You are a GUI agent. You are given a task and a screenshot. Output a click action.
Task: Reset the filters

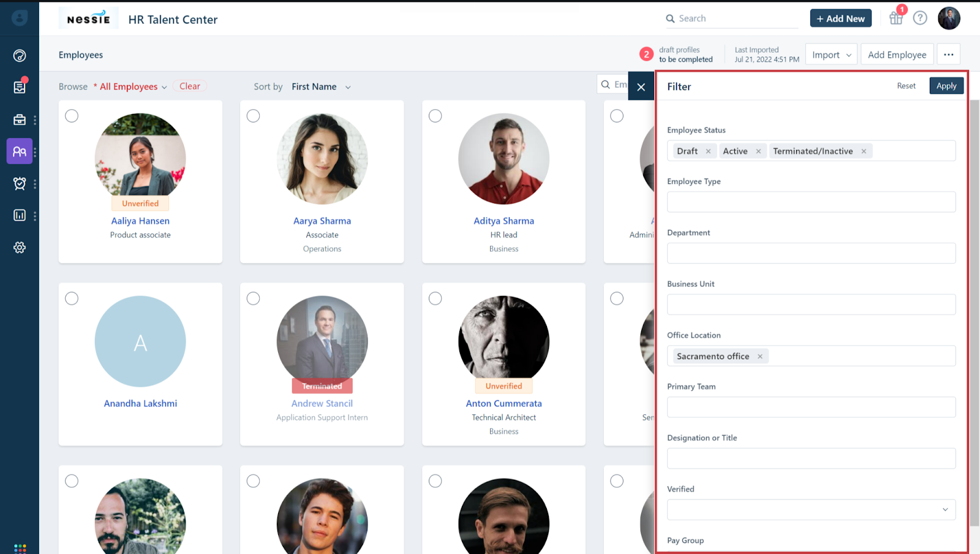tap(906, 86)
